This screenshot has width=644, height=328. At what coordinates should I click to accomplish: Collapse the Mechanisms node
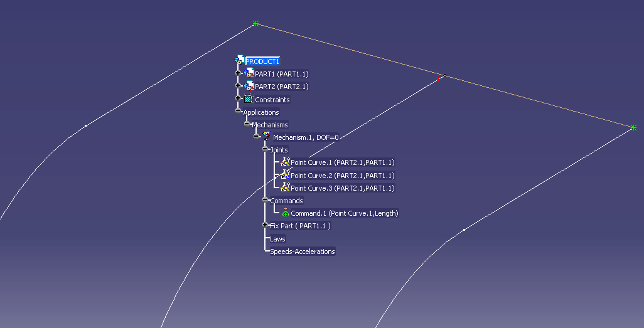click(x=247, y=123)
